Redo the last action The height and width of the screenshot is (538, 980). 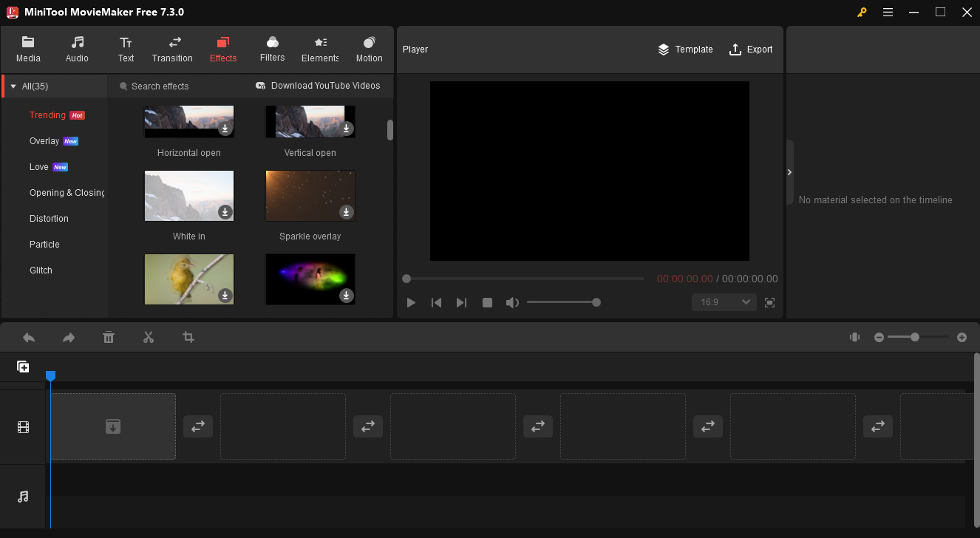click(69, 337)
